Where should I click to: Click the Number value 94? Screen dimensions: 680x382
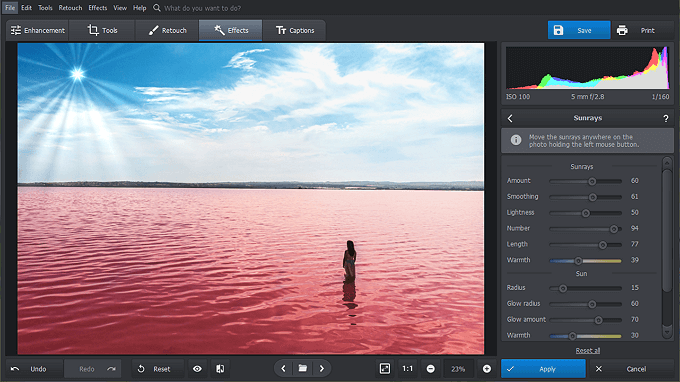[x=634, y=229]
